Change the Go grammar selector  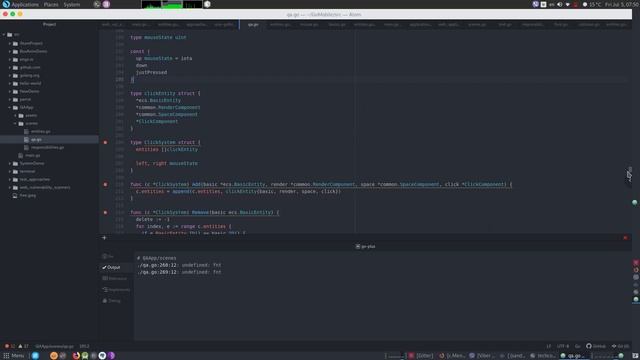578,346
